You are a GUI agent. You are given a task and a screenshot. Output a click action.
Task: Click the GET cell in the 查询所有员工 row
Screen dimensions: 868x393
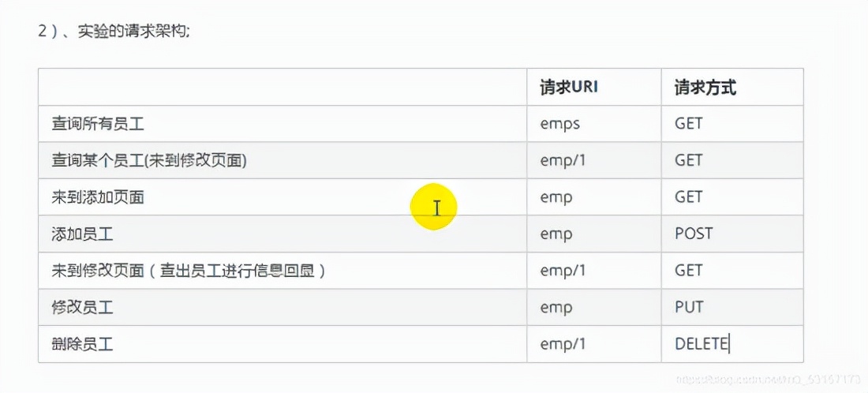point(688,124)
